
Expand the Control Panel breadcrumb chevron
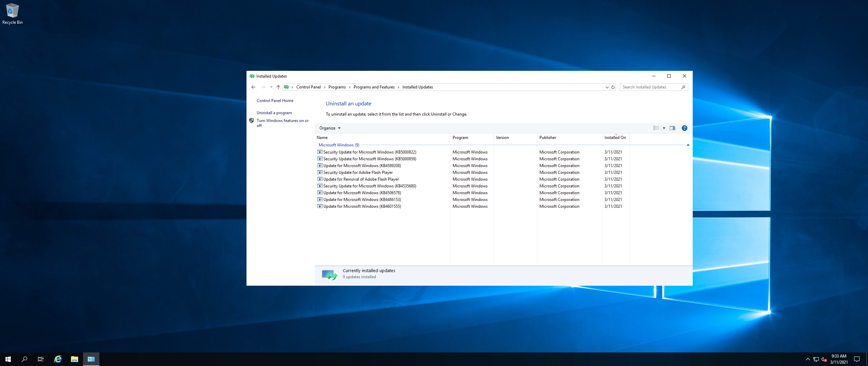click(324, 87)
